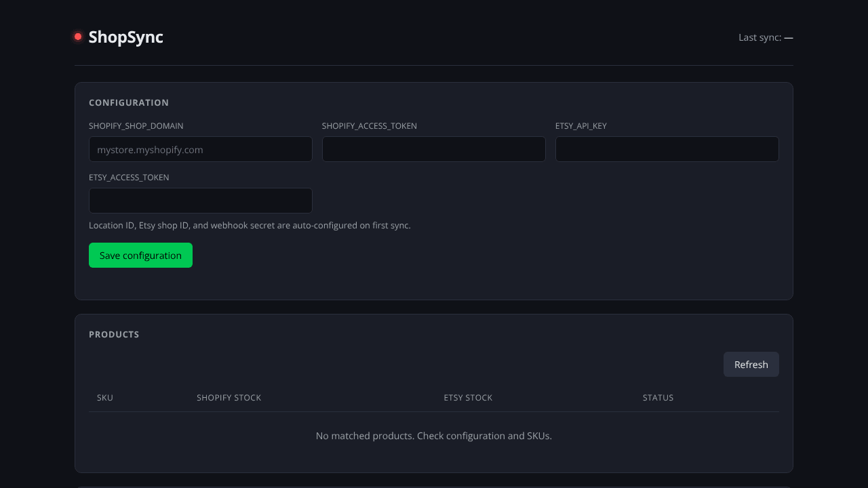
Task: Select the Configuration section heading
Action: (129, 103)
